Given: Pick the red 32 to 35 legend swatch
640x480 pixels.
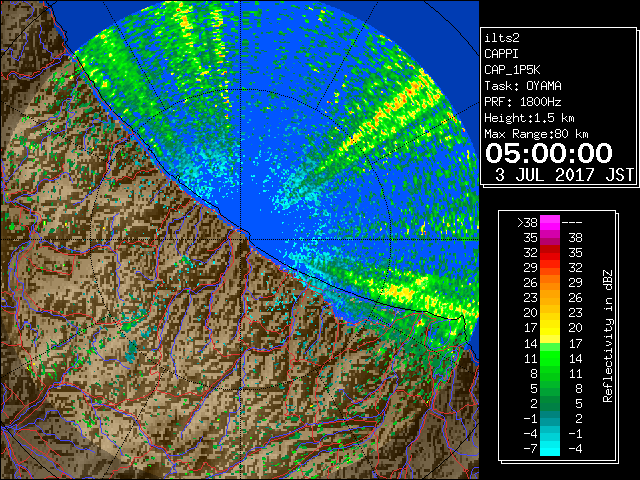Looking at the screenshot, I should [x=550, y=253].
